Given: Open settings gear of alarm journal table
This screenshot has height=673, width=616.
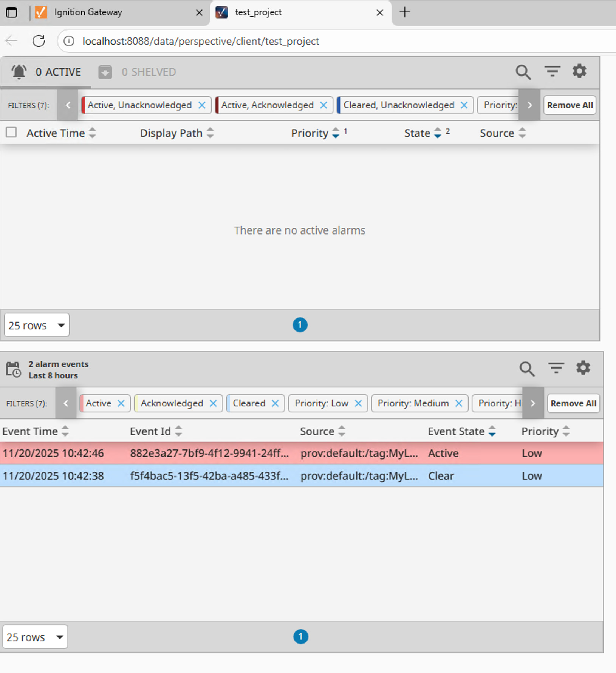Looking at the screenshot, I should [583, 367].
